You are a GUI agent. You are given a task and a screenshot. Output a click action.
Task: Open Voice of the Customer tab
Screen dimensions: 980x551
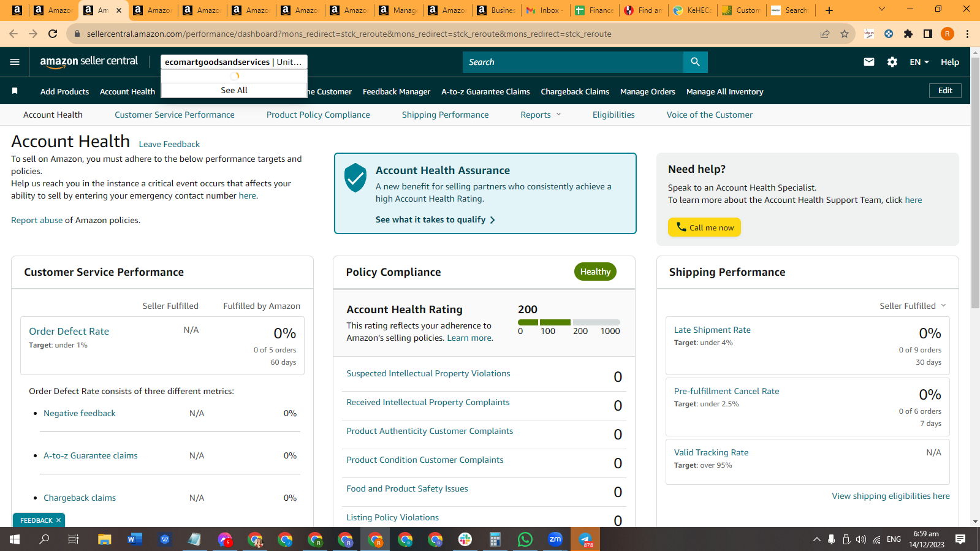pyautogui.click(x=710, y=115)
